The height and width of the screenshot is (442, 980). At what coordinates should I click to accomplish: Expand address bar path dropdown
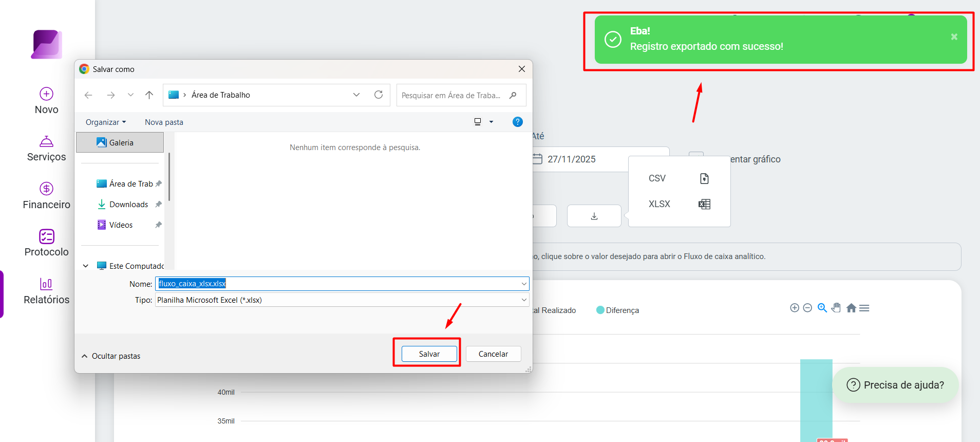click(x=356, y=95)
